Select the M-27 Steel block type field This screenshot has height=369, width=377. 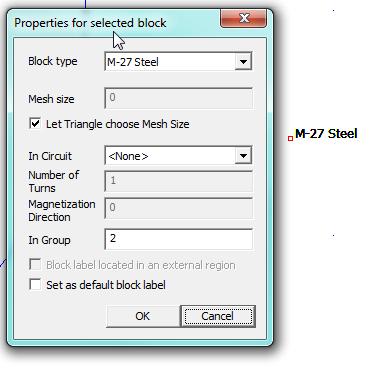pos(178,62)
